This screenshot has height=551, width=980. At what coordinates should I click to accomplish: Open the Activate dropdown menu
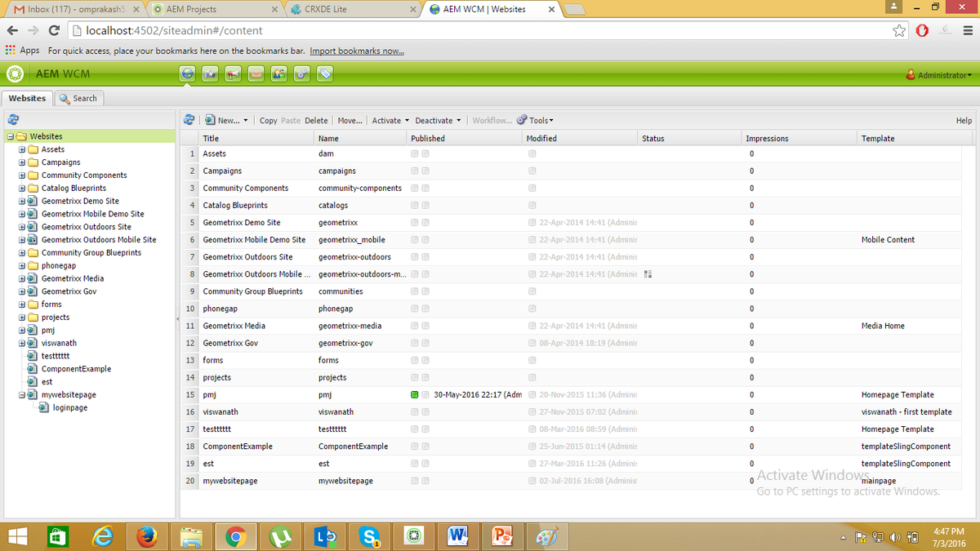tap(390, 121)
